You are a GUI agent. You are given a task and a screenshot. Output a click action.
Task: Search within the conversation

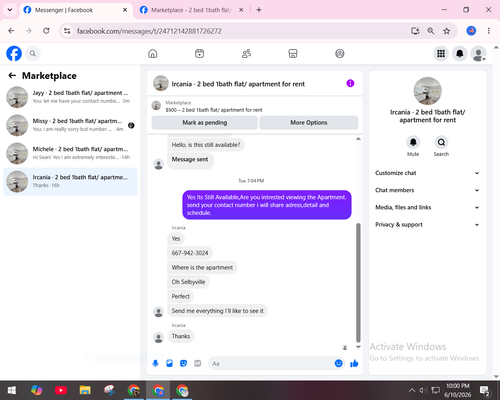tap(441, 142)
